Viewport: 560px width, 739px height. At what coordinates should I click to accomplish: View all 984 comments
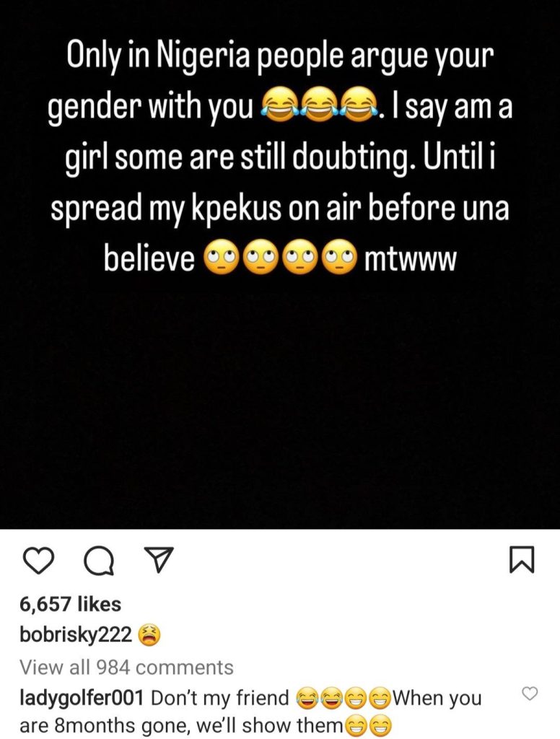pos(126,668)
